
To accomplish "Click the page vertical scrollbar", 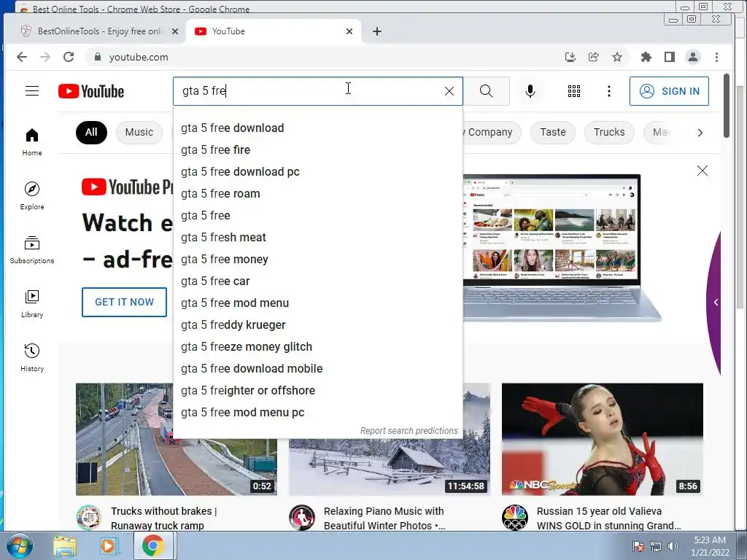I will pyautogui.click(x=726, y=106).
